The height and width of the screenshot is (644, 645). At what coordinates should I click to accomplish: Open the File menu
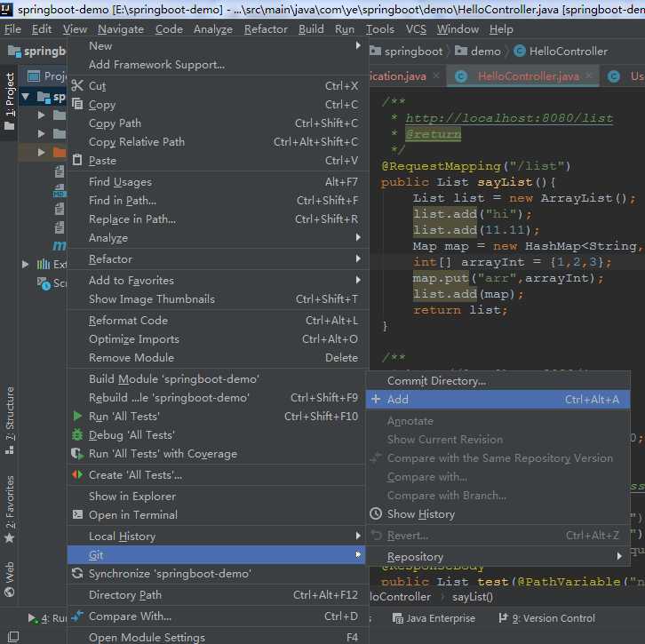click(12, 29)
